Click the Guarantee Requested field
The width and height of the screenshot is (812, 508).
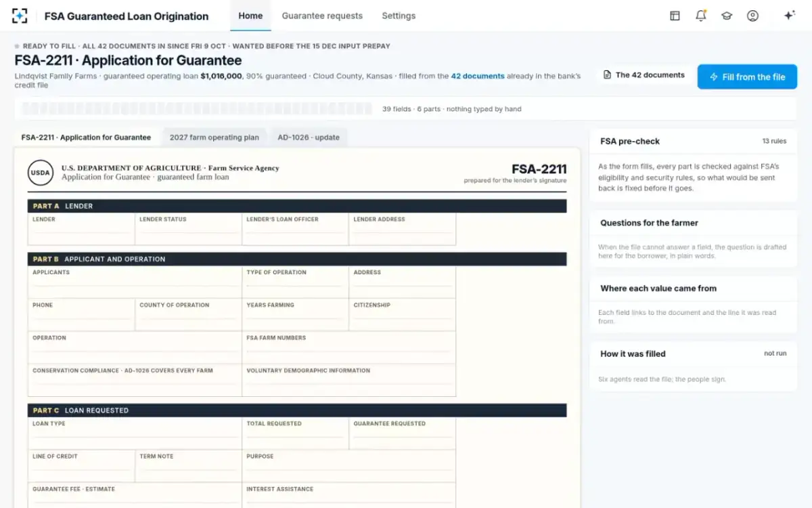[402, 433]
